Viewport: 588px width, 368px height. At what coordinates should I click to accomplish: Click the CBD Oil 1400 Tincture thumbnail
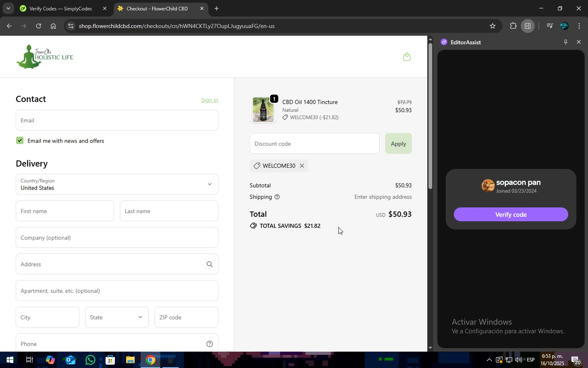[263, 110]
